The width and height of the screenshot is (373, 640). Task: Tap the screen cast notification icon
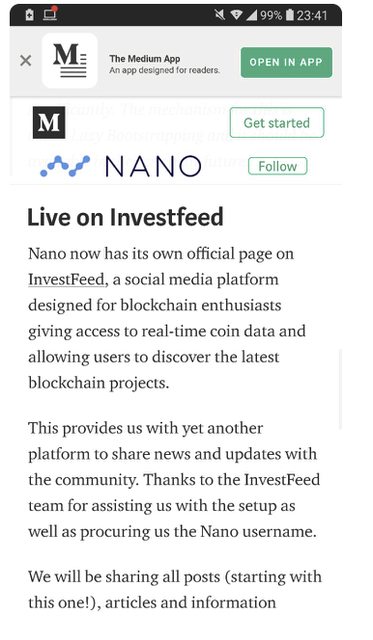[x=50, y=14]
